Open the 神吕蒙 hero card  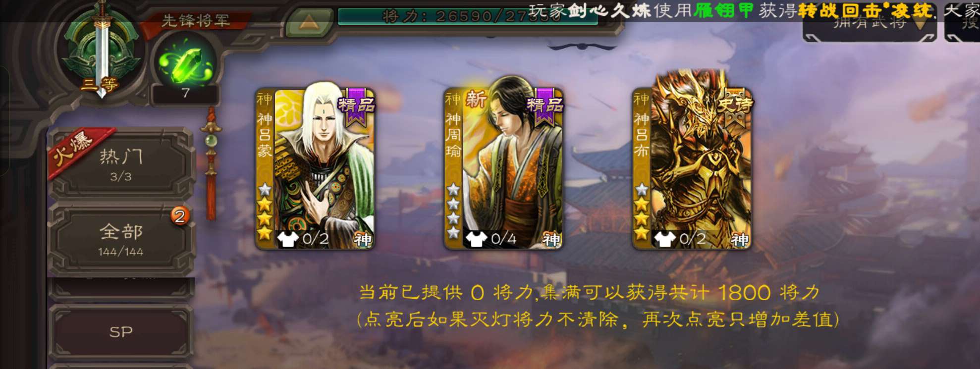tap(315, 168)
